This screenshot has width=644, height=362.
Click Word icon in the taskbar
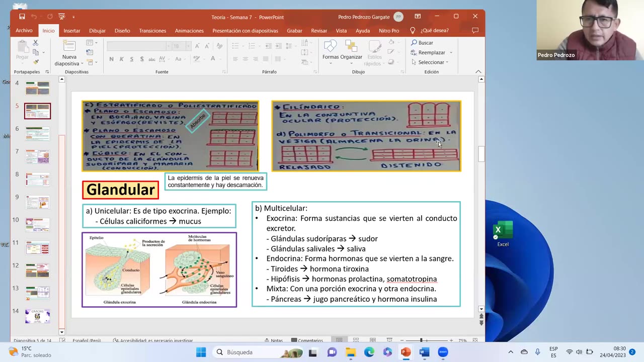click(x=424, y=352)
